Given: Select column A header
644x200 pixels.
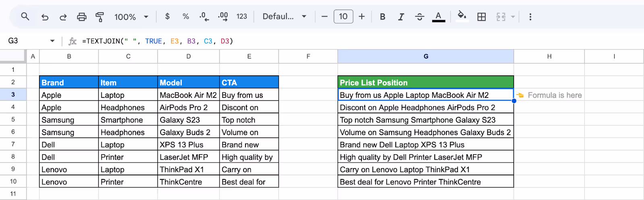Looking at the screenshot, I should pos(33,56).
